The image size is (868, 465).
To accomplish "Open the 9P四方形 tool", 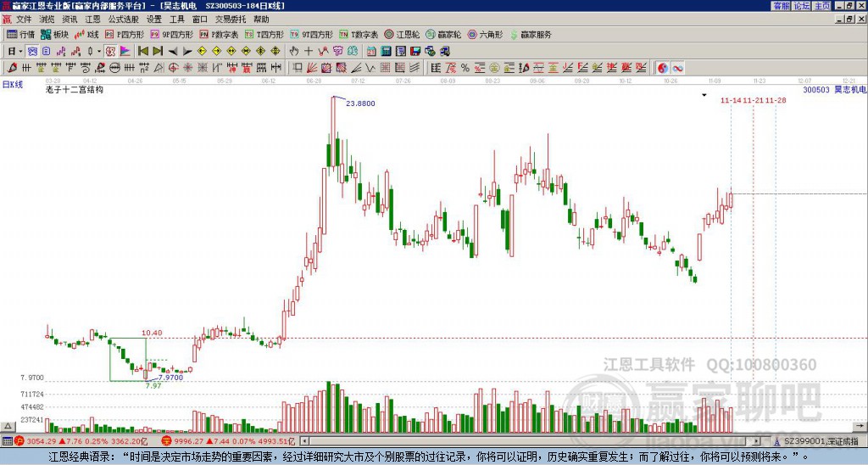I will point(172,34).
